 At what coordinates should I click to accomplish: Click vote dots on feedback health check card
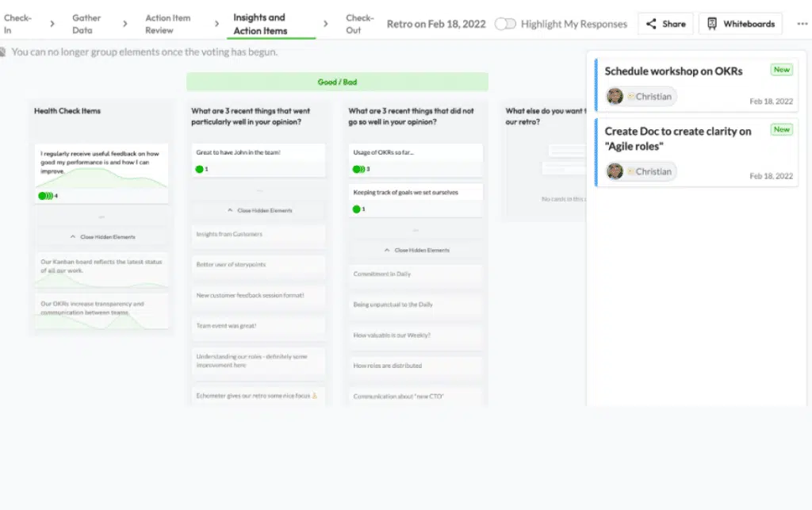(x=45, y=196)
